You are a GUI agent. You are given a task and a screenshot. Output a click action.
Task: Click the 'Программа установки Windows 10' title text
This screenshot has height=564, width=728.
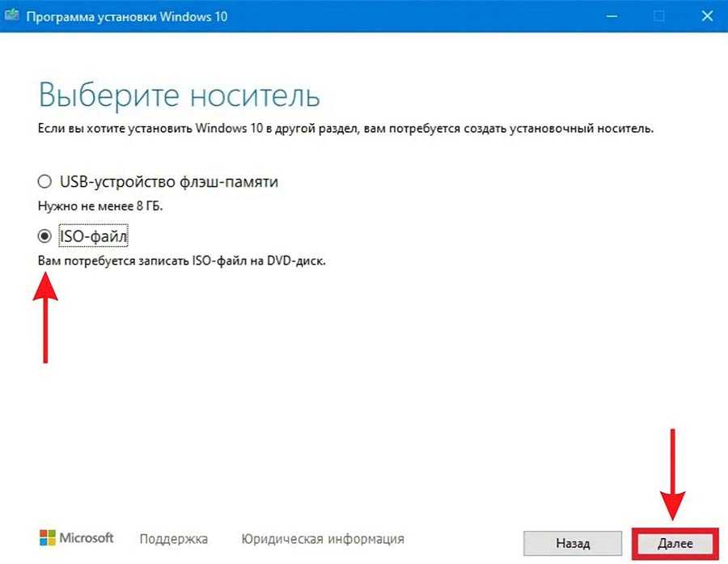pos(127,17)
